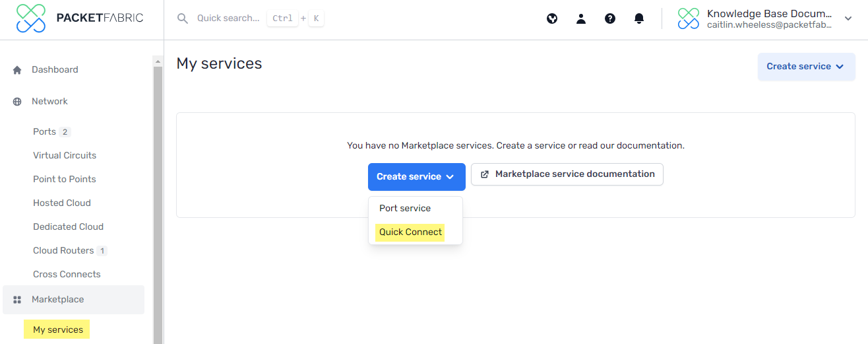Click the account email caitlin.wheeless text
The width and height of the screenshot is (868, 344).
pyautogui.click(x=770, y=24)
